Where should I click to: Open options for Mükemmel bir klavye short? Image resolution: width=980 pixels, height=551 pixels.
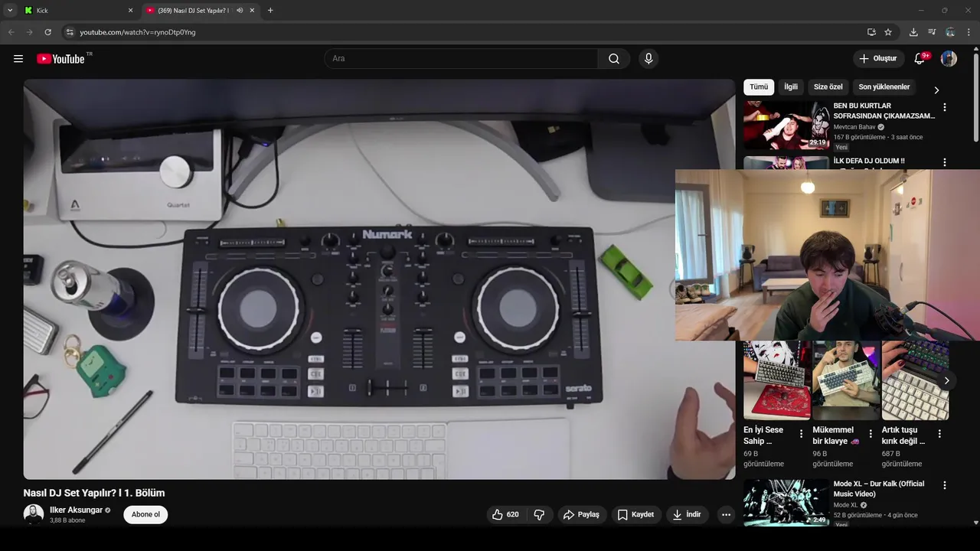(x=870, y=433)
